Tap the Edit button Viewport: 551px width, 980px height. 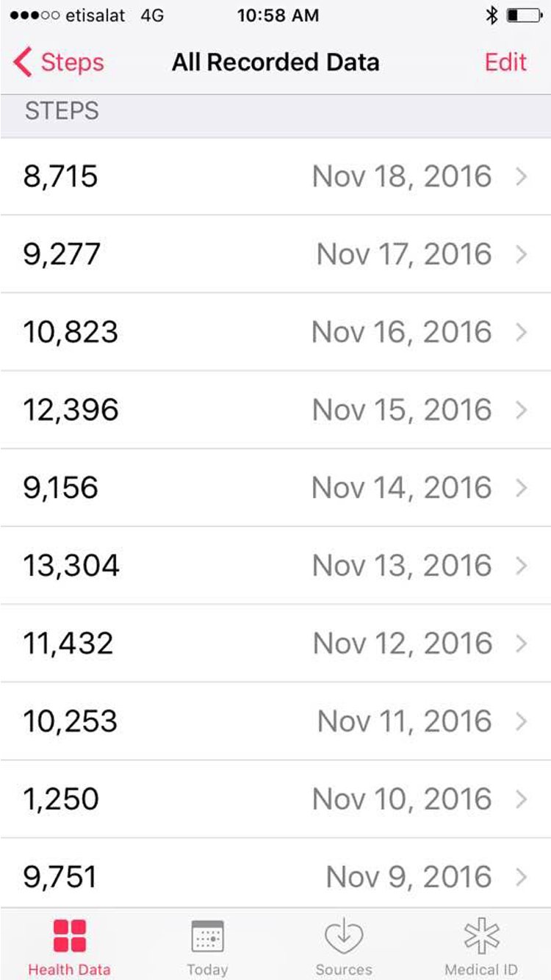click(x=505, y=62)
